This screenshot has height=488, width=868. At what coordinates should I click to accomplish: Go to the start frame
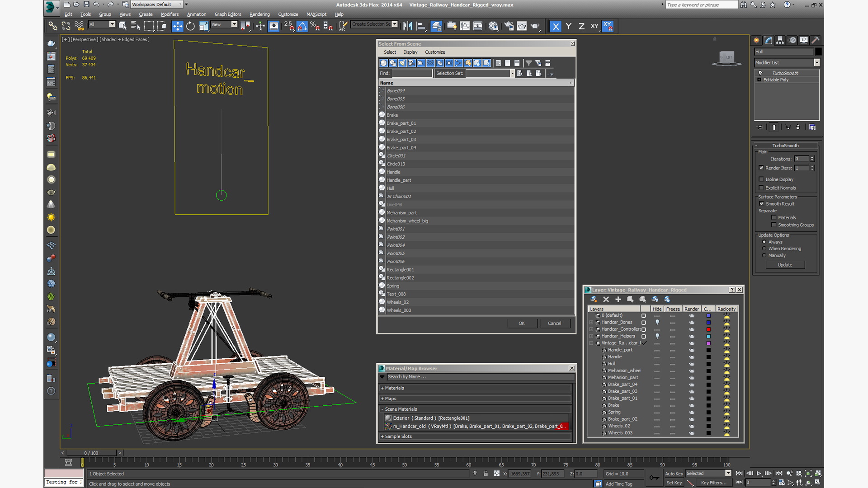point(739,474)
